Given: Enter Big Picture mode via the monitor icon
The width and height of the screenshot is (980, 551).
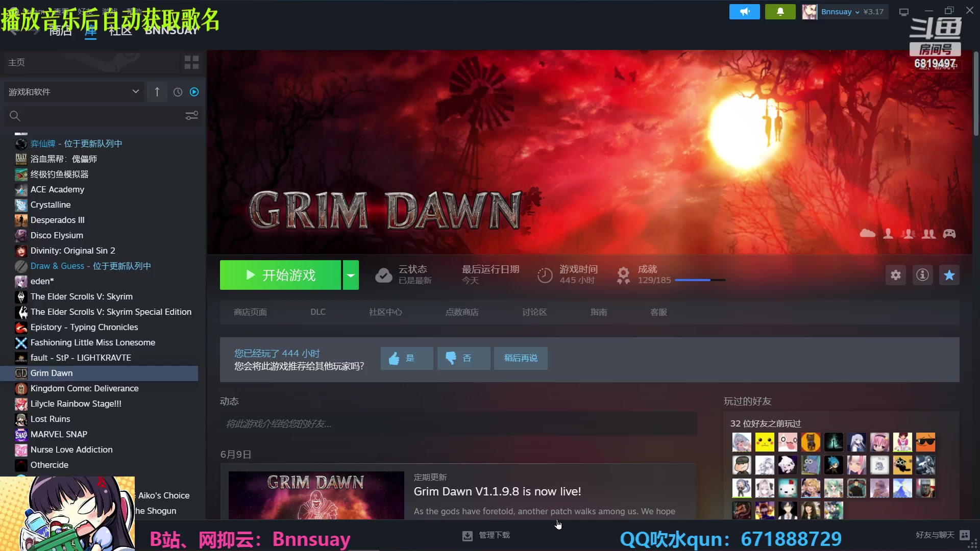Looking at the screenshot, I should 904,12.
